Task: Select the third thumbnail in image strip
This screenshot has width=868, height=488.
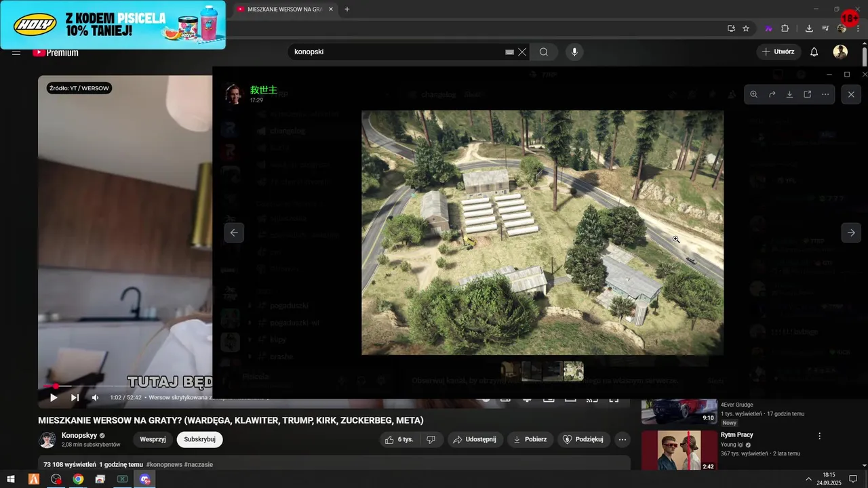Action: [552, 371]
